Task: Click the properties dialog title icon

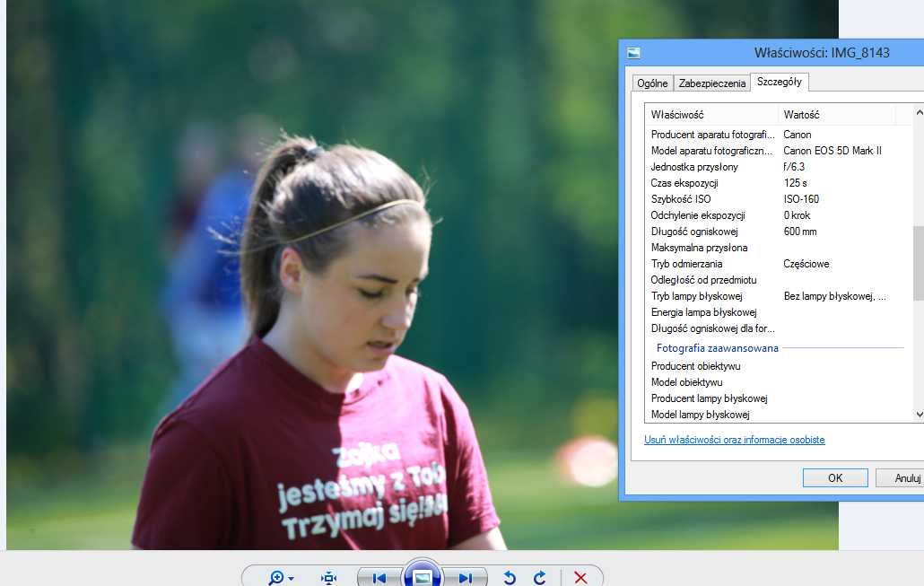Action: pyautogui.click(x=633, y=53)
